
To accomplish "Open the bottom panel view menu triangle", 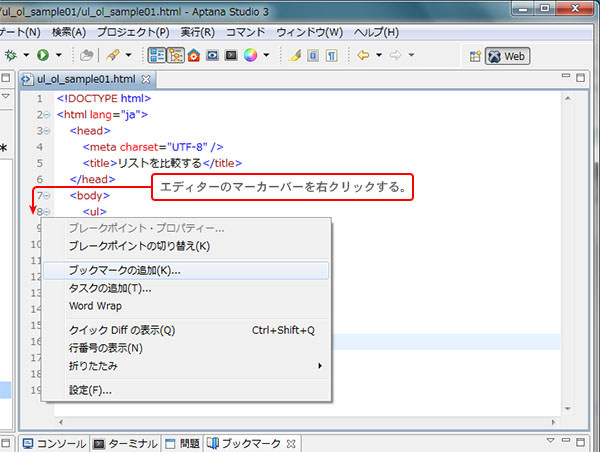I will point(551,441).
